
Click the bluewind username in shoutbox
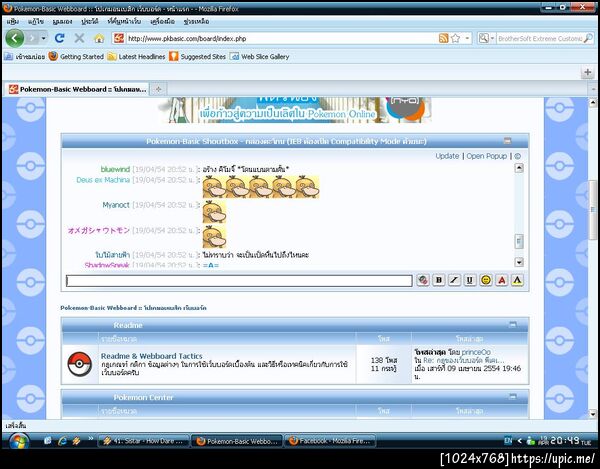pos(116,169)
